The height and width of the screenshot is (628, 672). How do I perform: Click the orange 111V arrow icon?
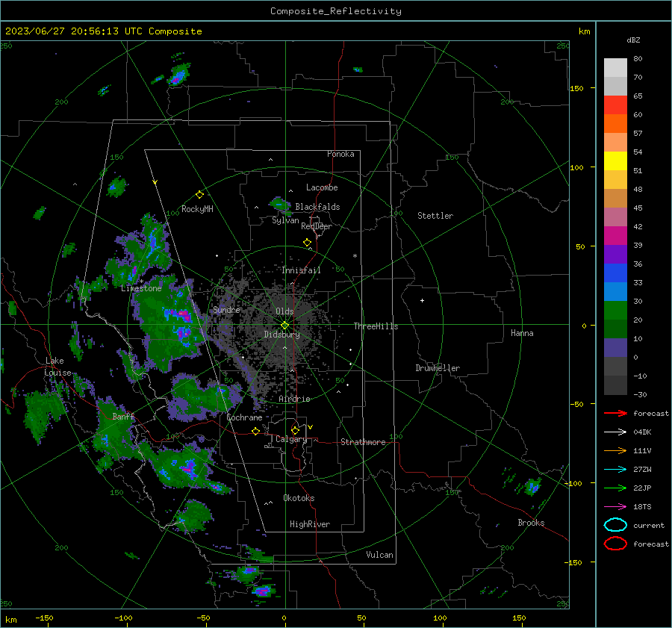pos(615,450)
